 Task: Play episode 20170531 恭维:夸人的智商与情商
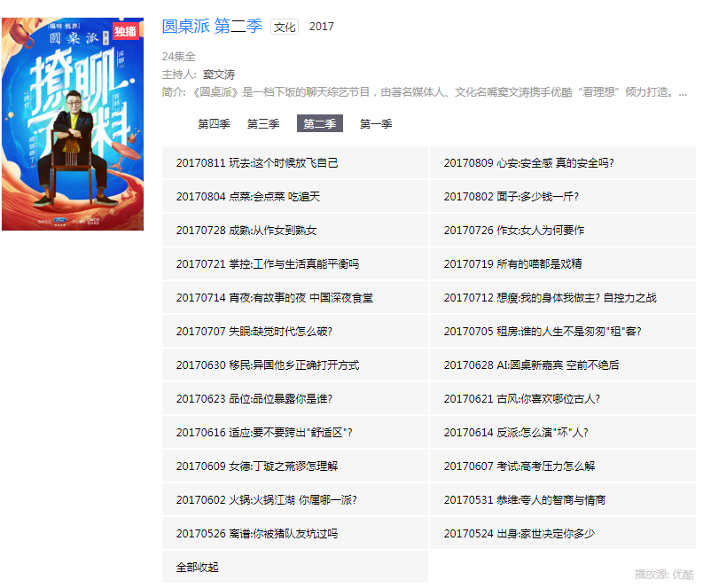[563, 500]
